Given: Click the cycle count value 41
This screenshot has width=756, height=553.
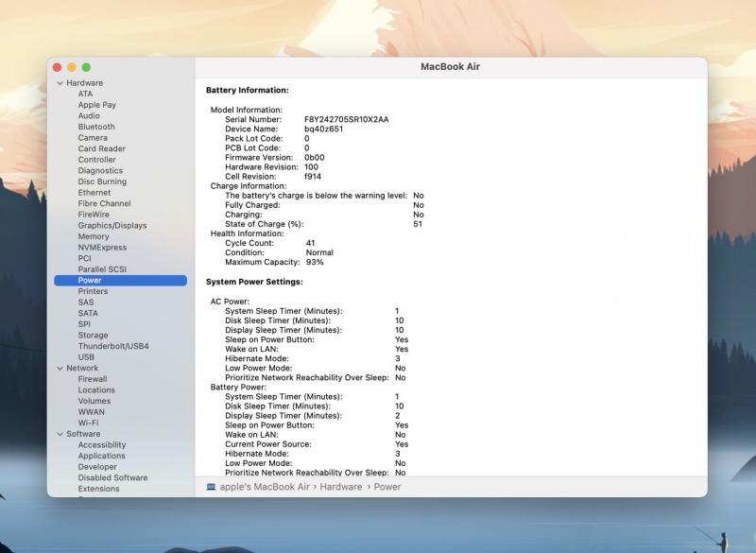Looking at the screenshot, I should coord(311,244).
